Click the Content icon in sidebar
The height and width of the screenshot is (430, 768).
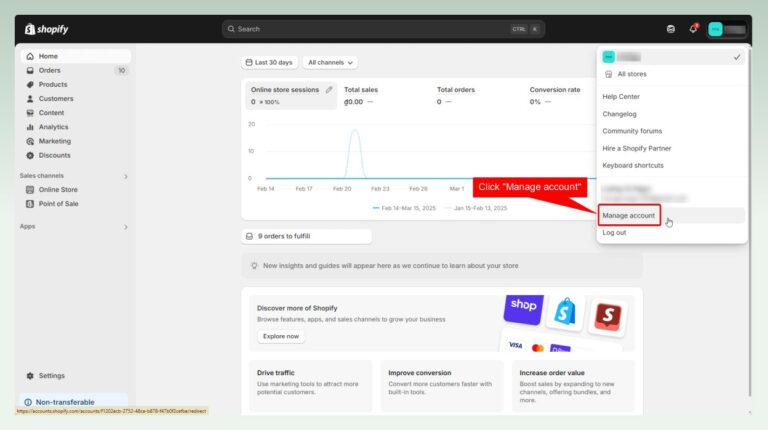point(30,113)
